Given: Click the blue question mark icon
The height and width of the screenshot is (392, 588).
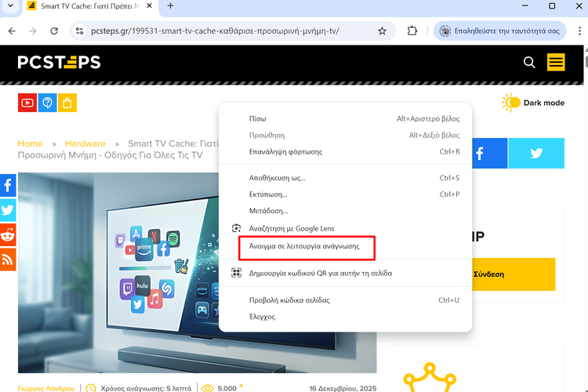Looking at the screenshot, I should 47,103.
